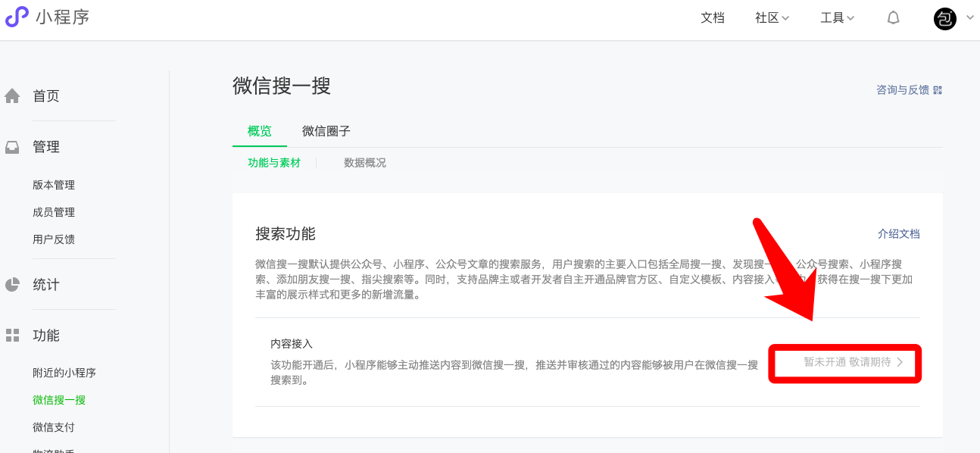The width and height of the screenshot is (980, 453).
Task: Click the user avatar icon
Action: coord(945,18)
